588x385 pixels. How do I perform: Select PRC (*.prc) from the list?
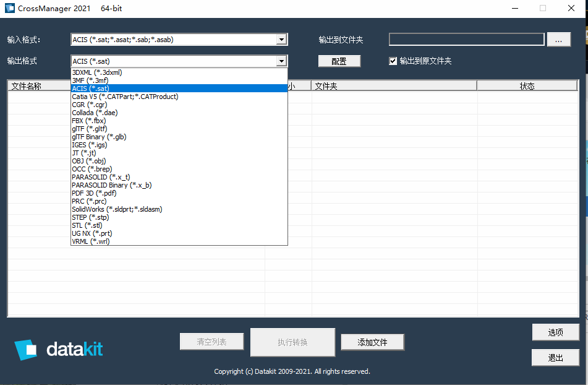(x=179, y=202)
